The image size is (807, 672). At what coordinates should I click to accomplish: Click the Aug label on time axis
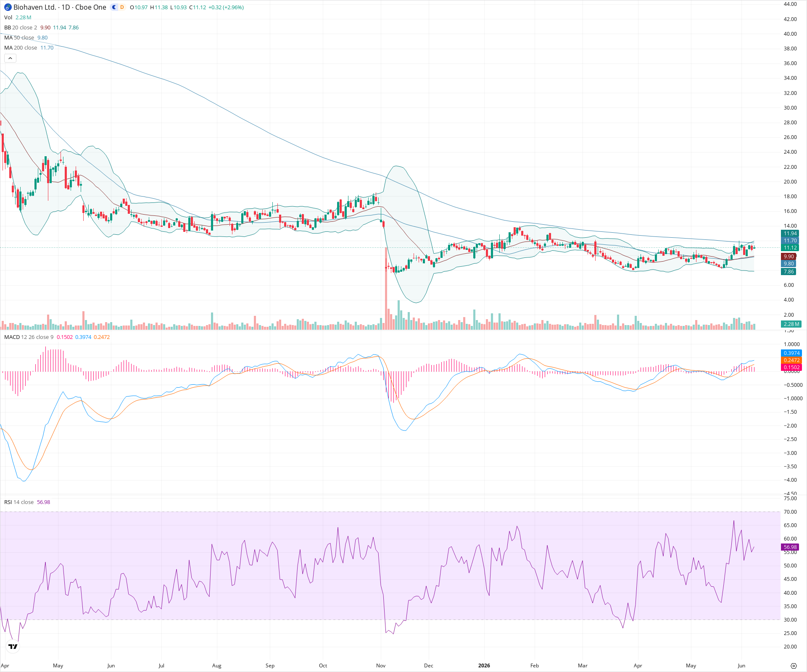tap(217, 666)
